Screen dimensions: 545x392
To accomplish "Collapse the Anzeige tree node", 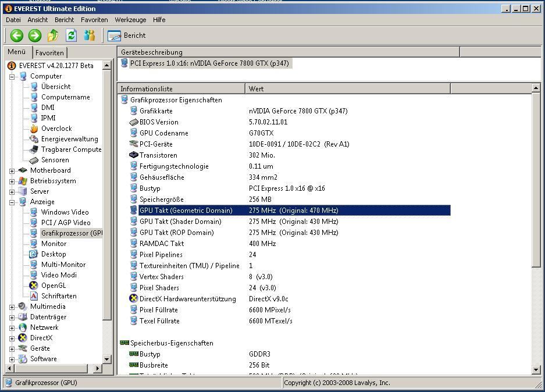I will click(12, 202).
